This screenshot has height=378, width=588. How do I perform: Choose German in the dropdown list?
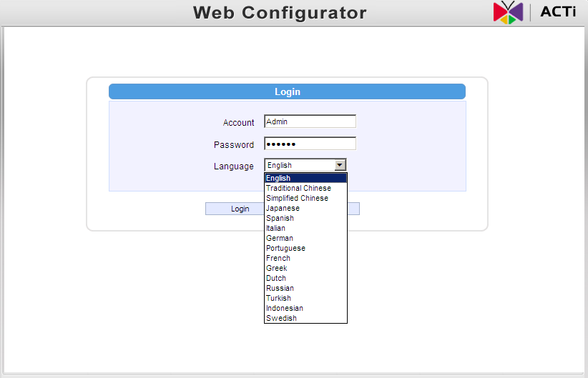pyautogui.click(x=305, y=238)
